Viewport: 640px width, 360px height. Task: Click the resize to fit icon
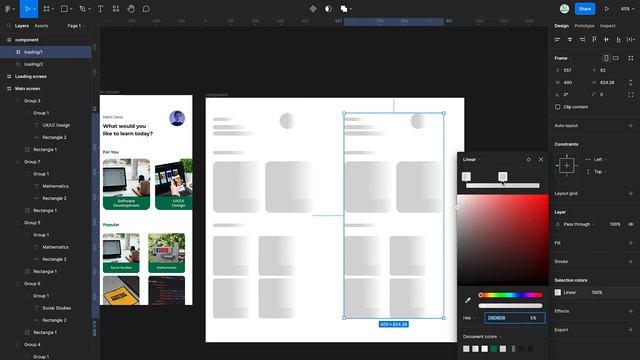point(631,58)
